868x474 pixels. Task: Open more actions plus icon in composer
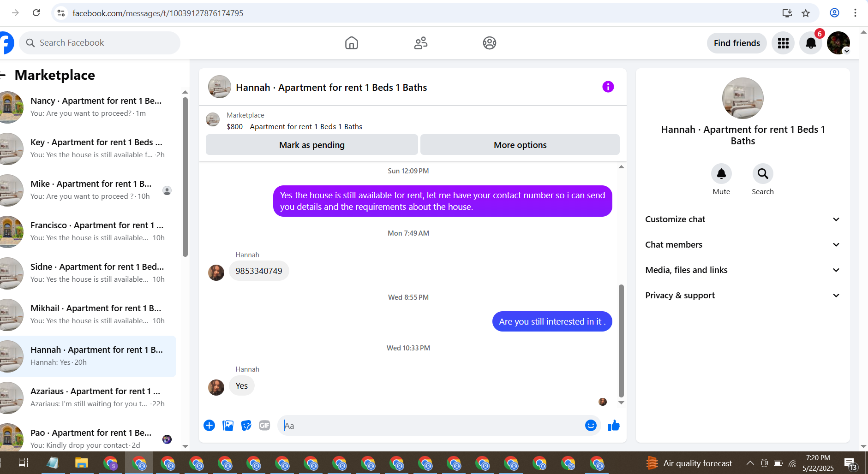point(209,426)
